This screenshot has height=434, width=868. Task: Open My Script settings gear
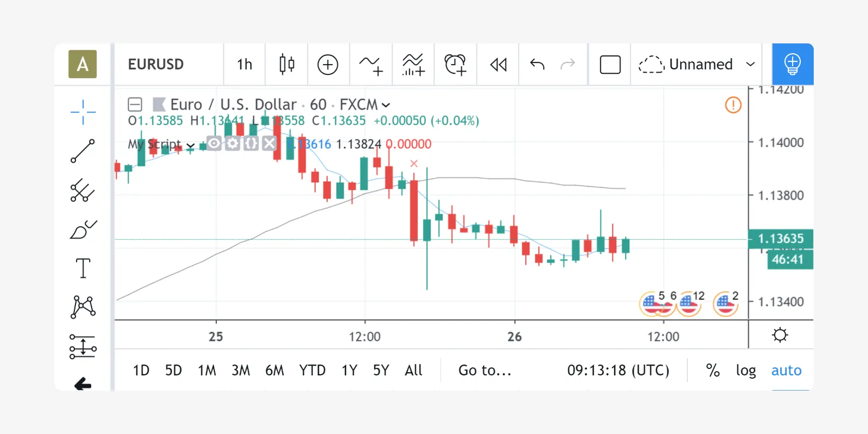(x=233, y=143)
